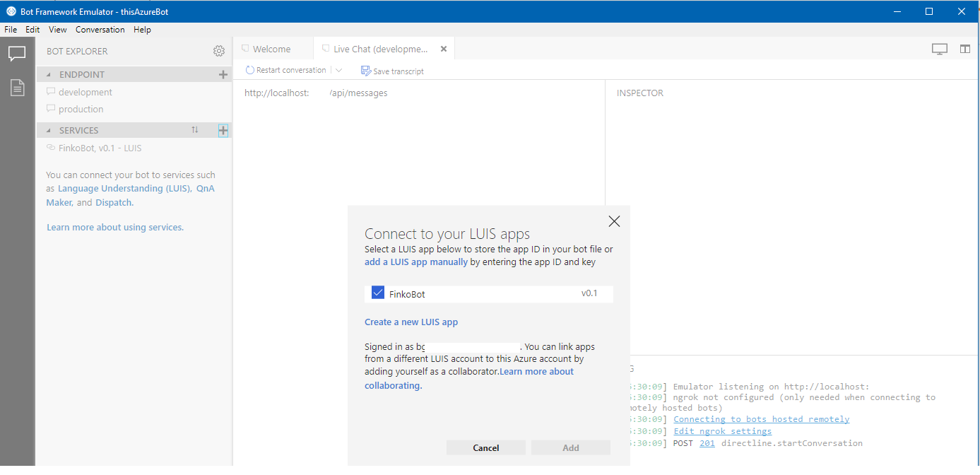Open the transcripts document sidebar icon
This screenshot has width=980, height=475.
[x=17, y=88]
